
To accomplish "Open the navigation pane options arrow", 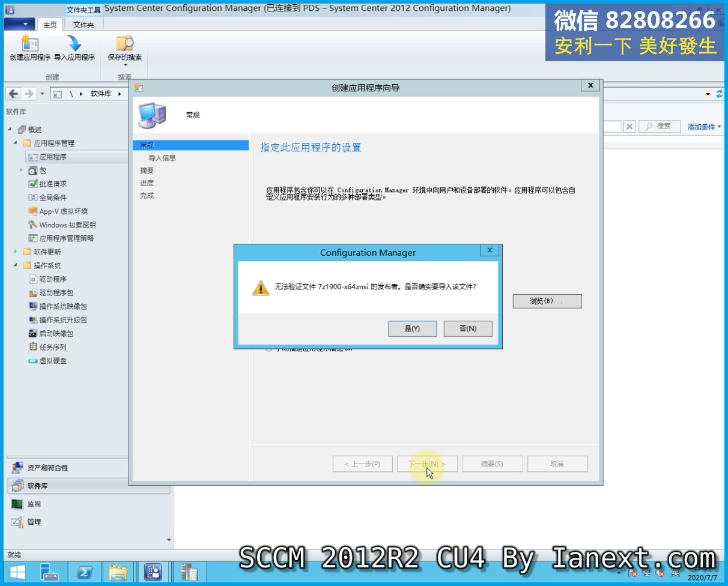I will 169,540.
